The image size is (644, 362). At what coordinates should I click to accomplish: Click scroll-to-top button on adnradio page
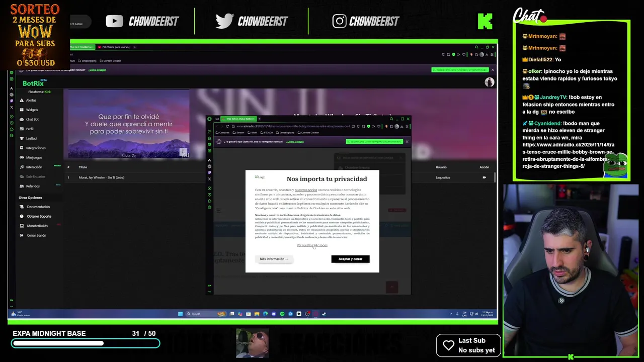click(392, 287)
